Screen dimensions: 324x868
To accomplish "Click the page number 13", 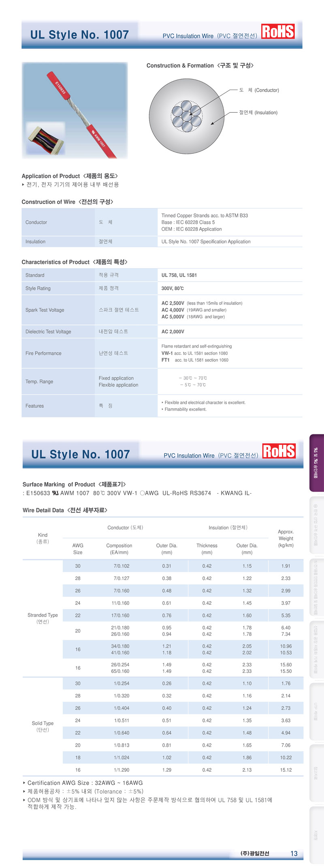I will [294, 853].
